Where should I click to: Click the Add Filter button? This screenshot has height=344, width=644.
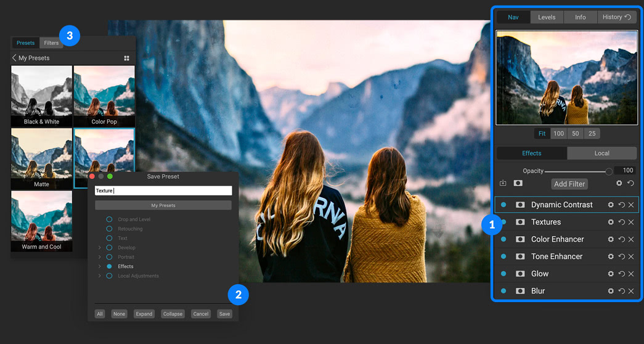(x=569, y=184)
